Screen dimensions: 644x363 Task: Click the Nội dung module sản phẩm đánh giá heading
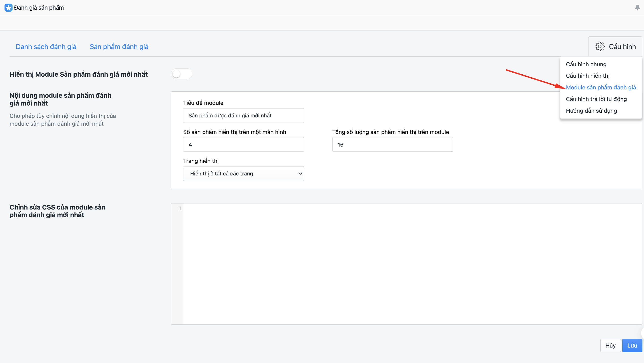tap(60, 99)
